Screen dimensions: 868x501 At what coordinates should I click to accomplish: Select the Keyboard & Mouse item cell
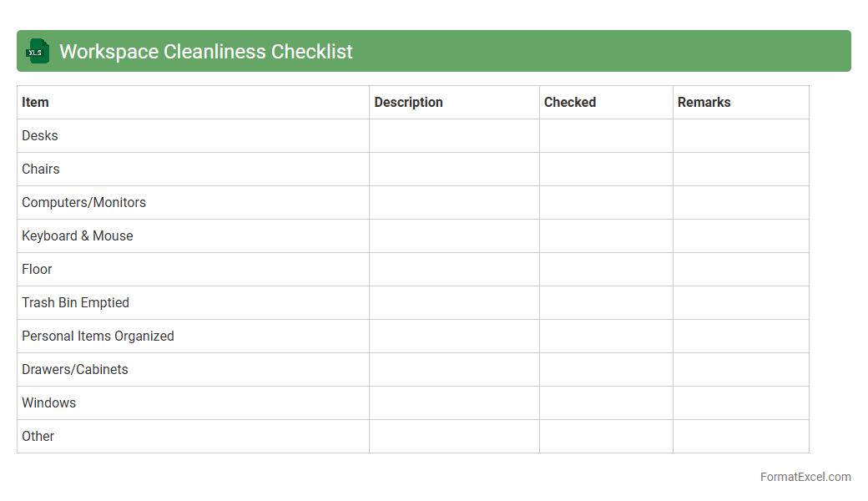pyautogui.click(x=78, y=236)
